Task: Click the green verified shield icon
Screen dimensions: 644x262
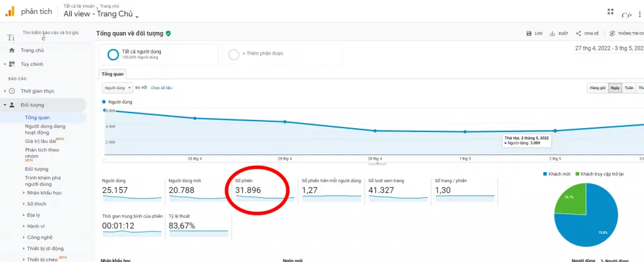Action: tap(169, 34)
